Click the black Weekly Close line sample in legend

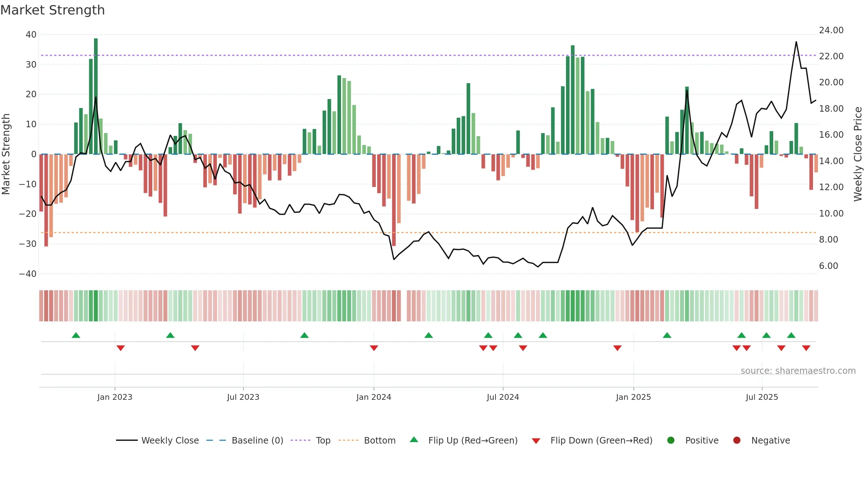coord(127,440)
